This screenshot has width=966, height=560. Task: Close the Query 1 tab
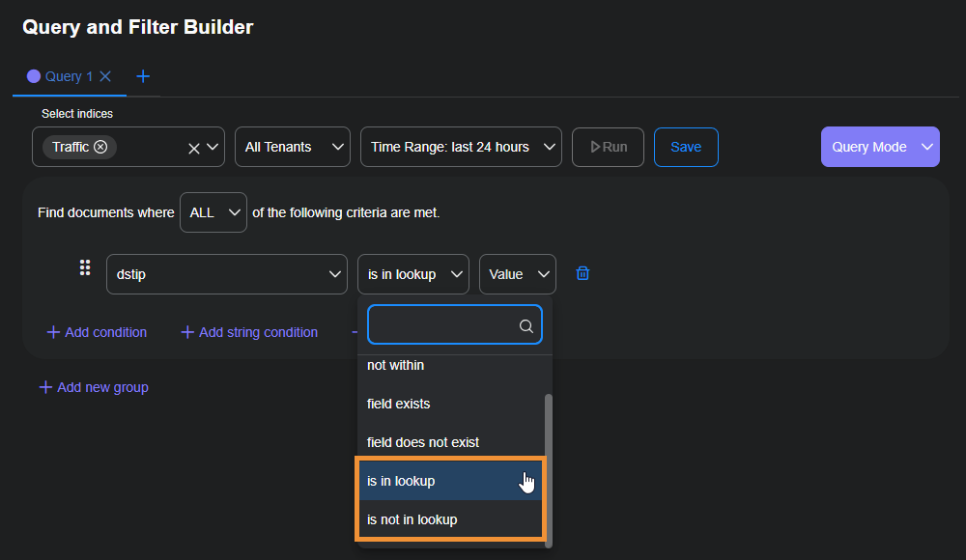pos(105,76)
